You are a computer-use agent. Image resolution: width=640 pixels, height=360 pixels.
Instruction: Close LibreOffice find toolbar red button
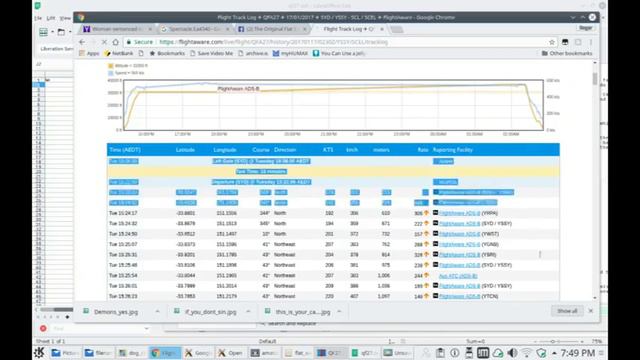(43, 328)
